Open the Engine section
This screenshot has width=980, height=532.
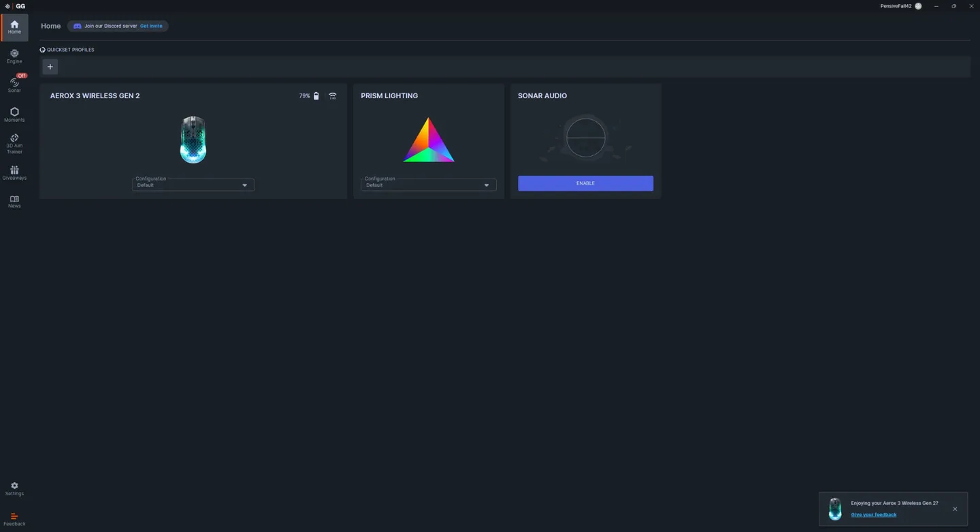point(14,57)
